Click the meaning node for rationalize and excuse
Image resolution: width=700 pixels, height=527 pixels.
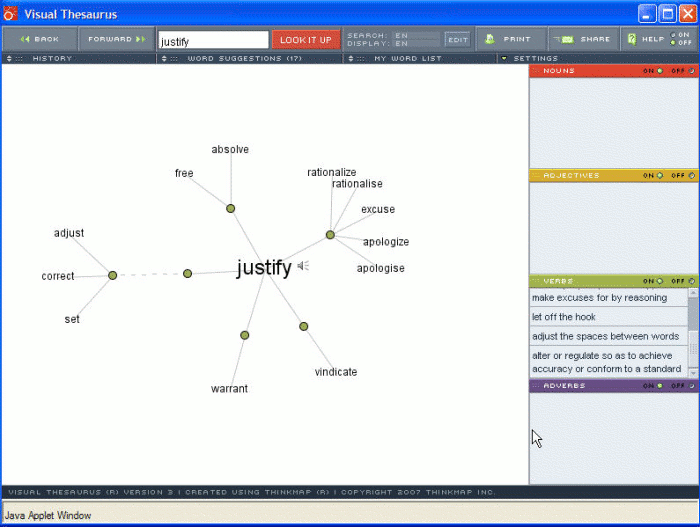(330, 235)
